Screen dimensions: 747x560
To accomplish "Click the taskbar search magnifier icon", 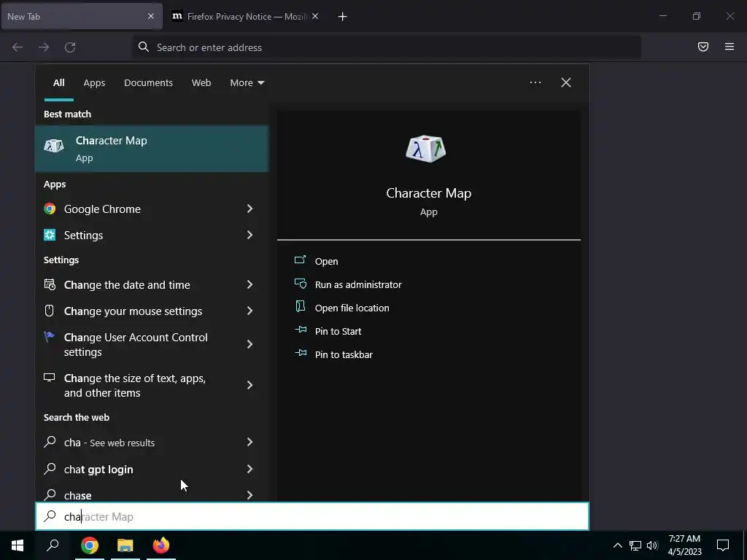I will click(x=53, y=545).
